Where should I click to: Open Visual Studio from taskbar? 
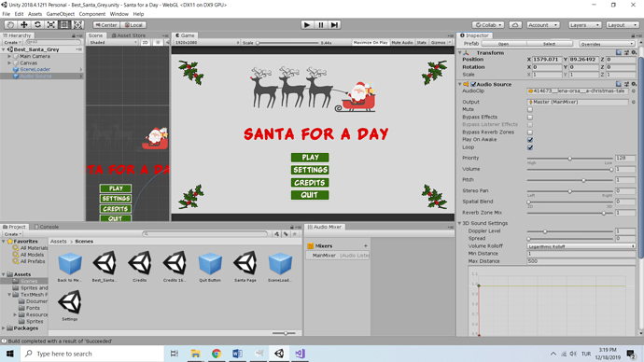(300, 354)
